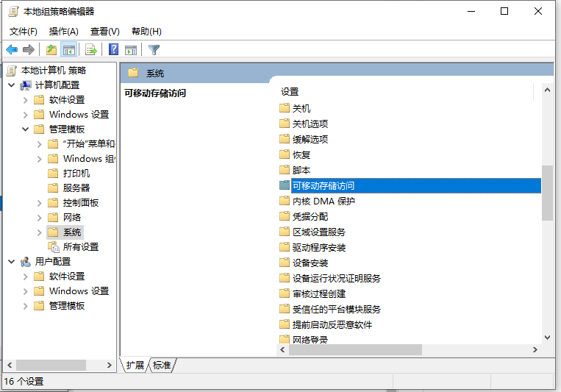The width and height of the screenshot is (561, 392).
Task: Click the 内核 DMA 保护 folder icon
Action: [285, 201]
